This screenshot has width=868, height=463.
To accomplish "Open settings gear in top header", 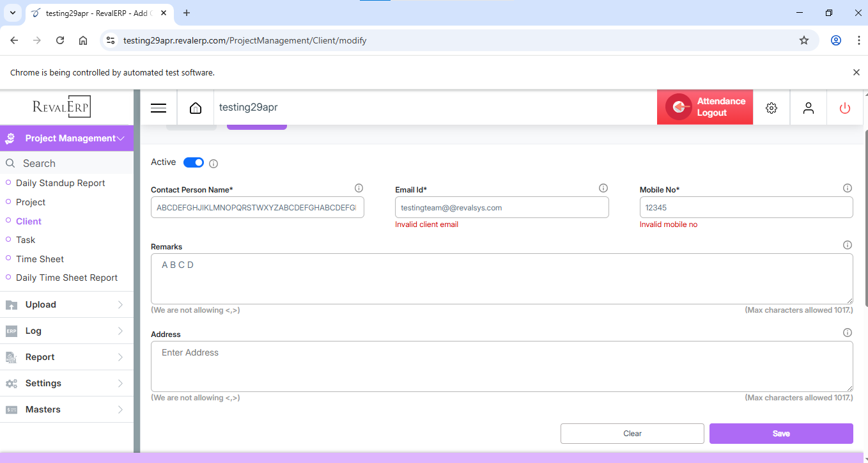I will (x=771, y=108).
